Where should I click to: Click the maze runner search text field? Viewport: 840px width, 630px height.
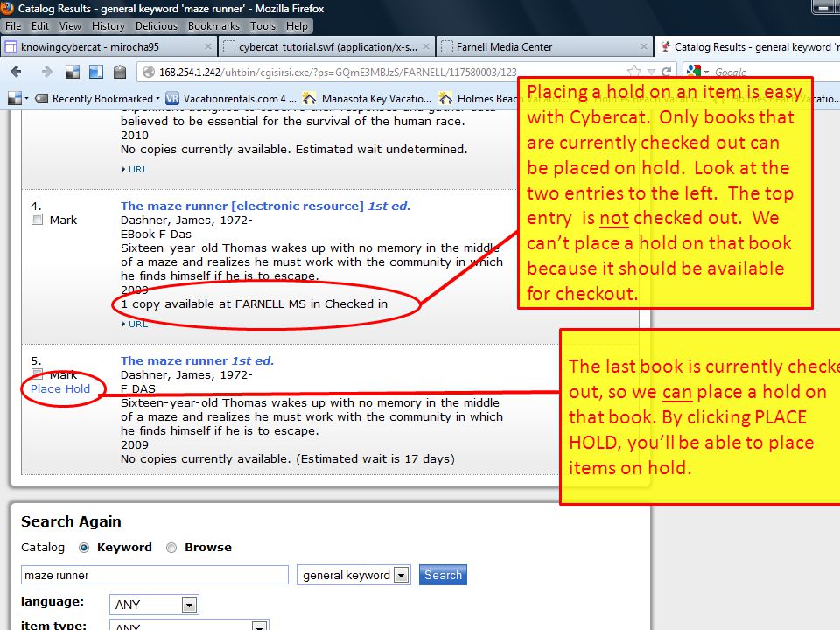click(x=155, y=576)
